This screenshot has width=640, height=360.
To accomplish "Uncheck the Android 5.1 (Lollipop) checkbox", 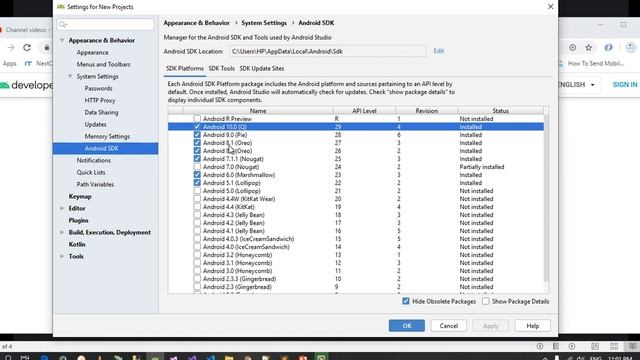I will [197, 183].
